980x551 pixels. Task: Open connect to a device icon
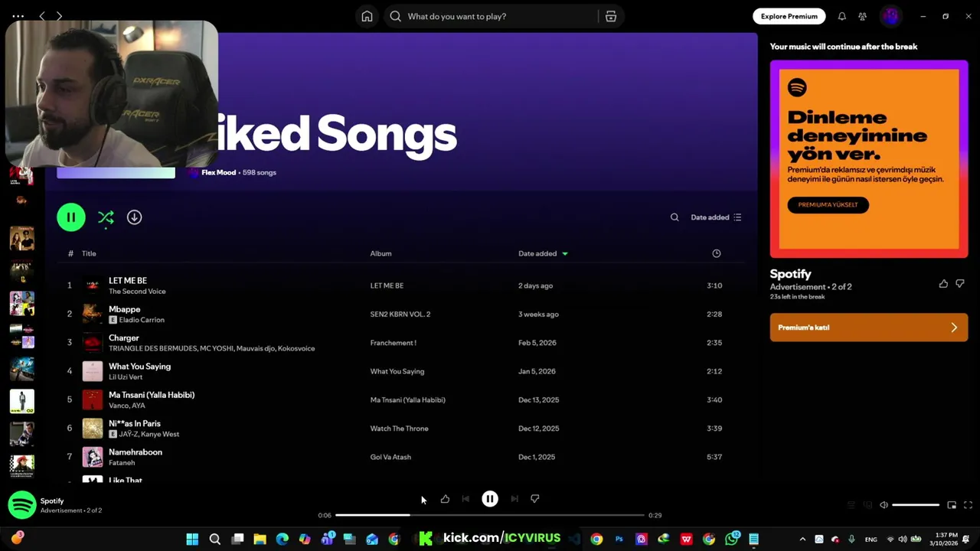[x=867, y=505]
